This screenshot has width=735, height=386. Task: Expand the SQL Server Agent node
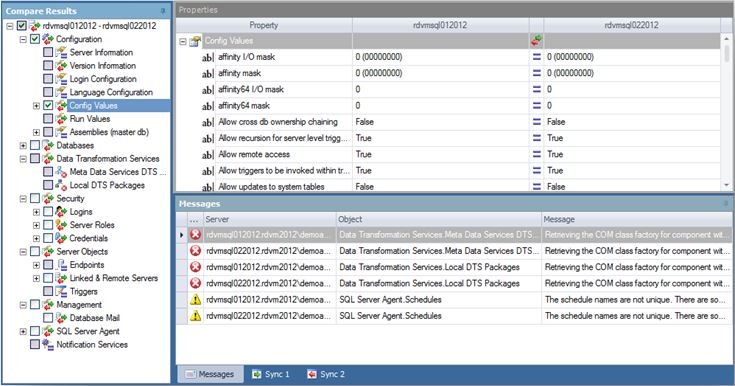(x=23, y=332)
